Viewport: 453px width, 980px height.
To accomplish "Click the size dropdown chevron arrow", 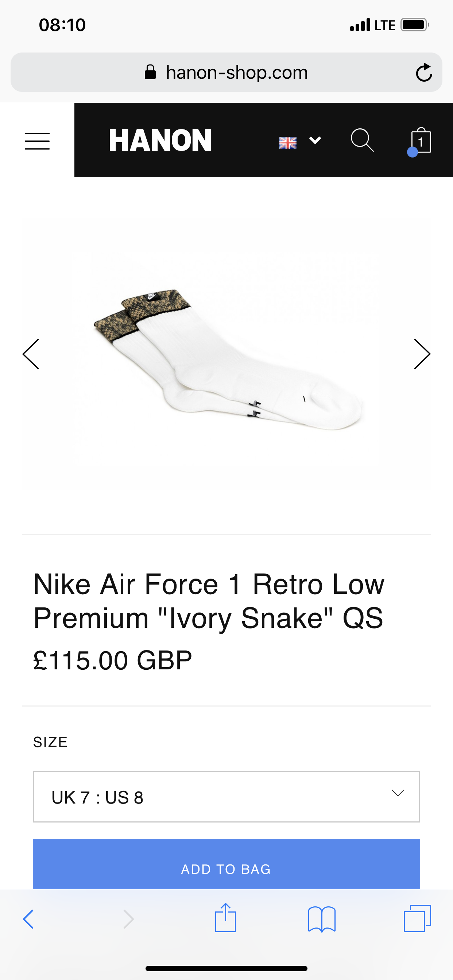I will pyautogui.click(x=398, y=793).
